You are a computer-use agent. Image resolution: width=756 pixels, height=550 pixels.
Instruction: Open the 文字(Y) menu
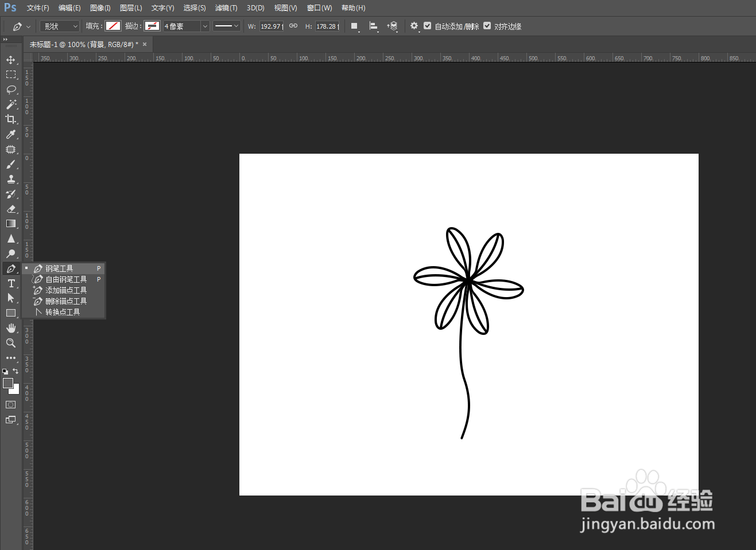click(x=162, y=8)
